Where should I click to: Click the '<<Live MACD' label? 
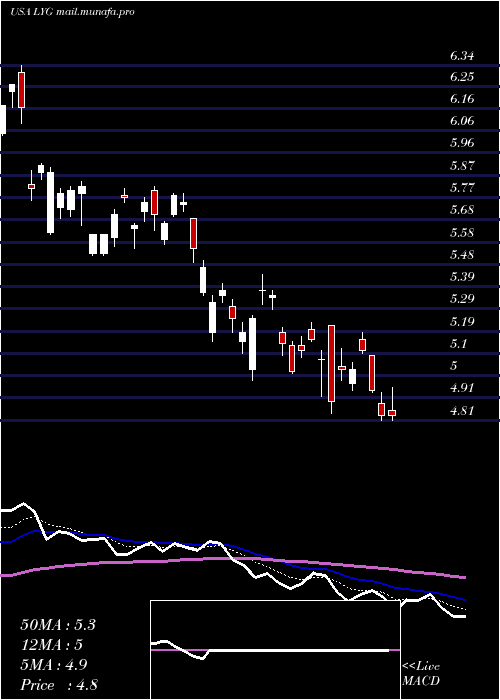(x=421, y=674)
